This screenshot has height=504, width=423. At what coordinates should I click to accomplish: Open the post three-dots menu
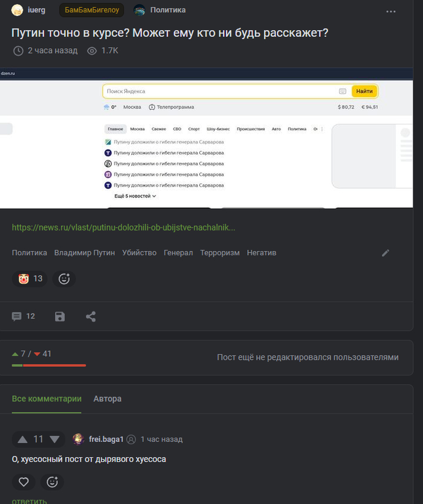tap(391, 11)
